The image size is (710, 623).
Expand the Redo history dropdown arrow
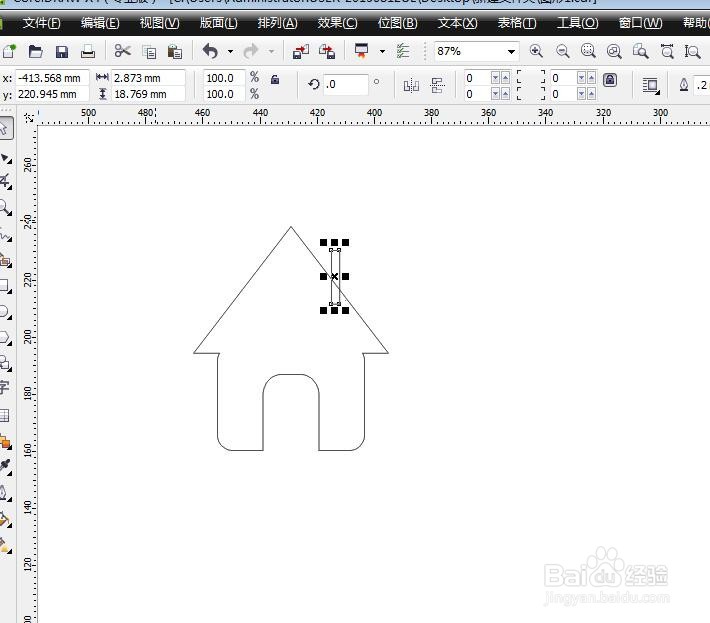271,52
